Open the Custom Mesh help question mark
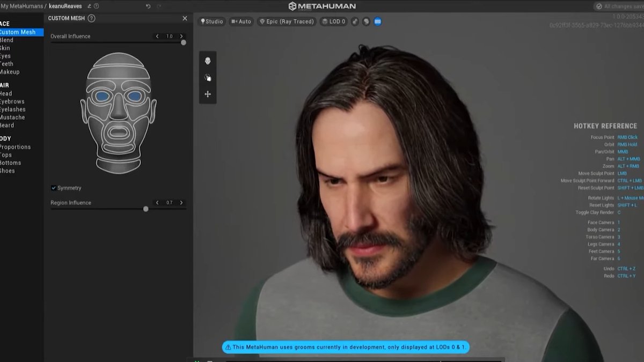Image resolution: width=644 pixels, height=362 pixels. (x=91, y=18)
